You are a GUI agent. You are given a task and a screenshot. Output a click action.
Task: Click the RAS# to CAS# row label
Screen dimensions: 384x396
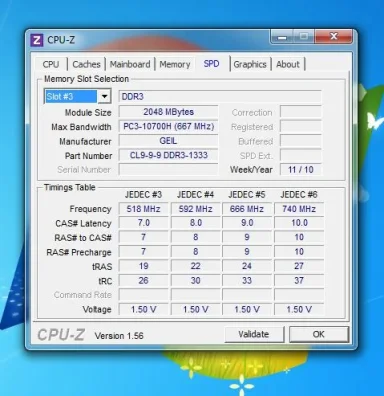83,238
